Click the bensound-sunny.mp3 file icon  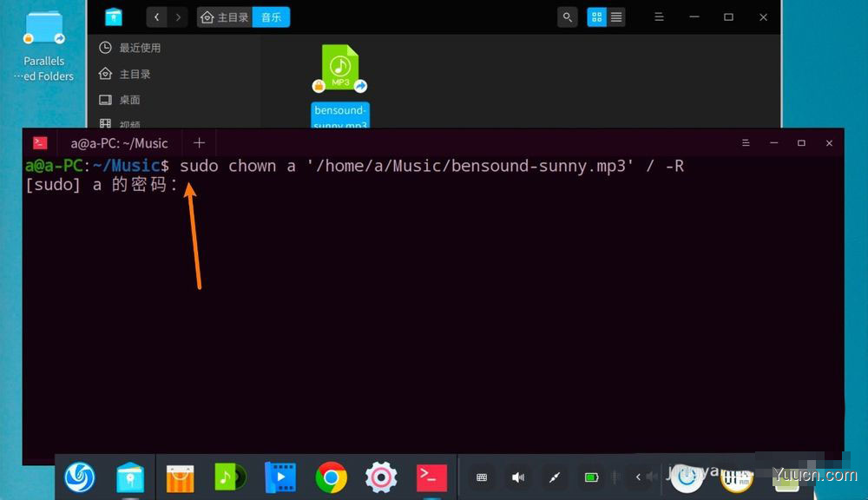(340, 68)
